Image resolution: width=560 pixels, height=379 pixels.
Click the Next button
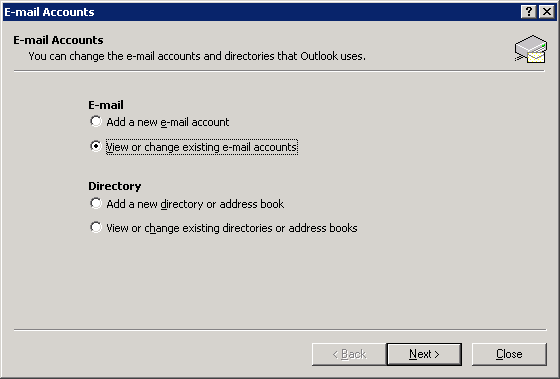tap(424, 354)
